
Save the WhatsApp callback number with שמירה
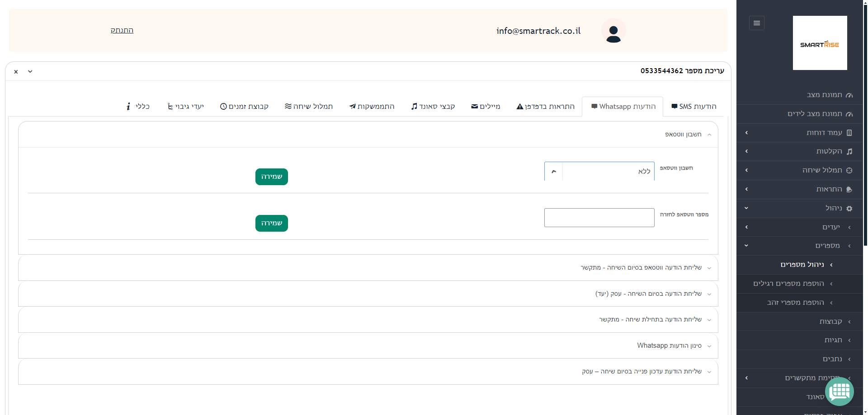272,223
